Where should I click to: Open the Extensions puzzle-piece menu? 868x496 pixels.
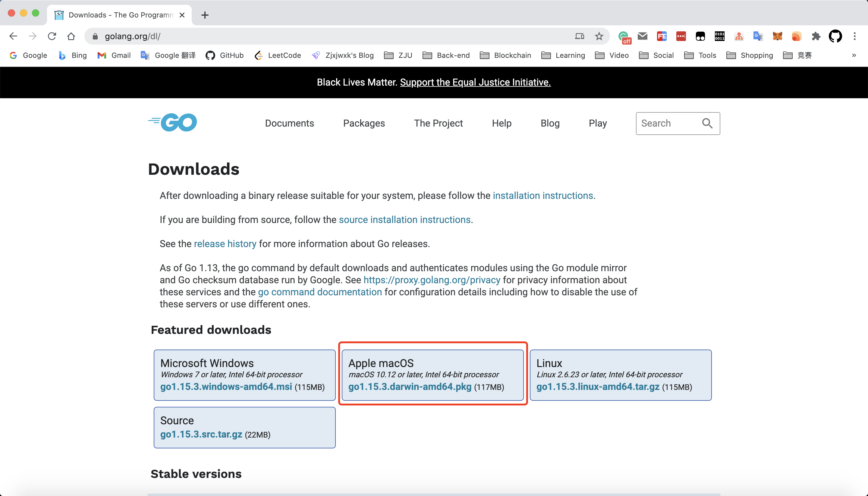[x=816, y=36]
